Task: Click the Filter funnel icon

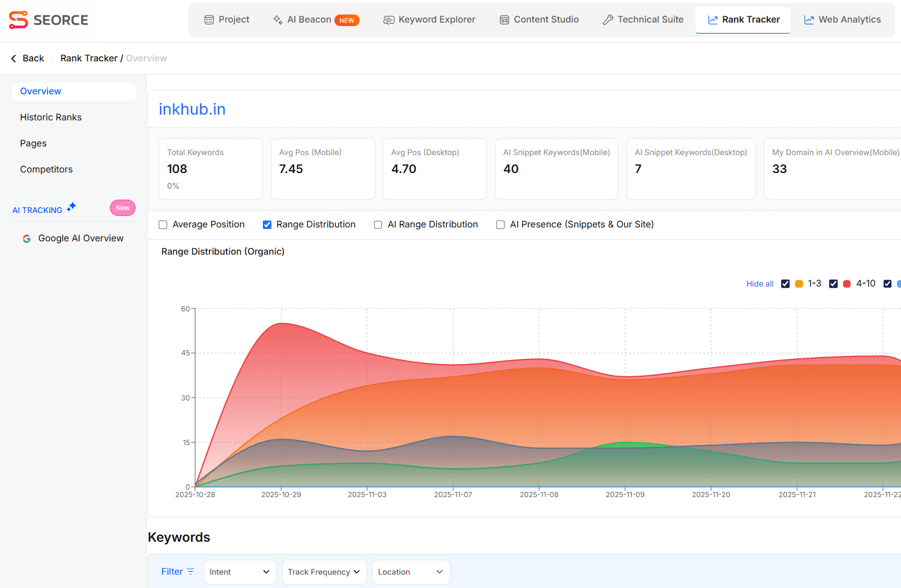Action: pyautogui.click(x=190, y=571)
